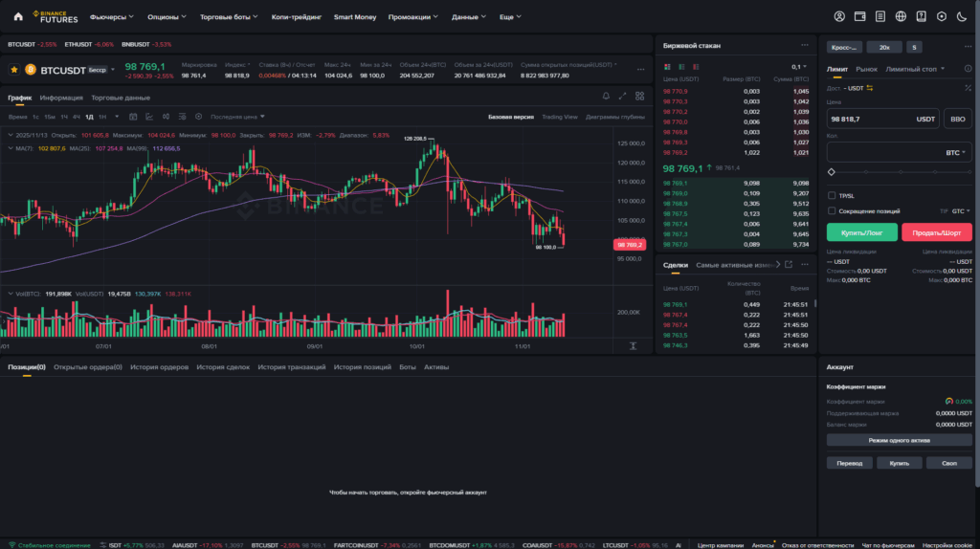Click the transfer arrows icon next to USDT balance
Viewport: 980px width, 549px height.
pyautogui.click(x=869, y=88)
